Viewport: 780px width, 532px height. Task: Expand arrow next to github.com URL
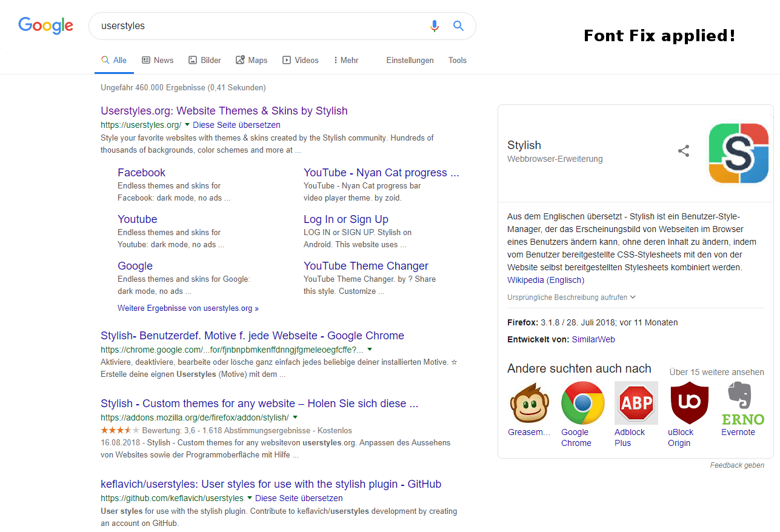[249, 498]
